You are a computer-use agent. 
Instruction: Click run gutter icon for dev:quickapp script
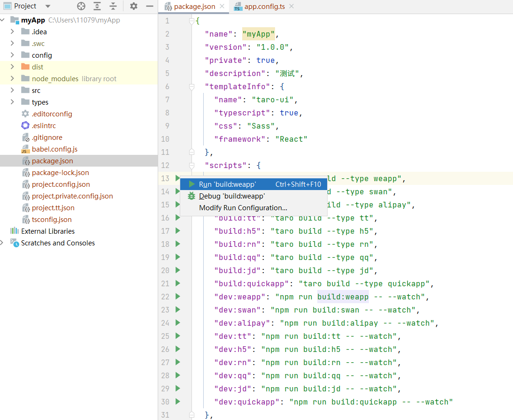pyautogui.click(x=177, y=402)
